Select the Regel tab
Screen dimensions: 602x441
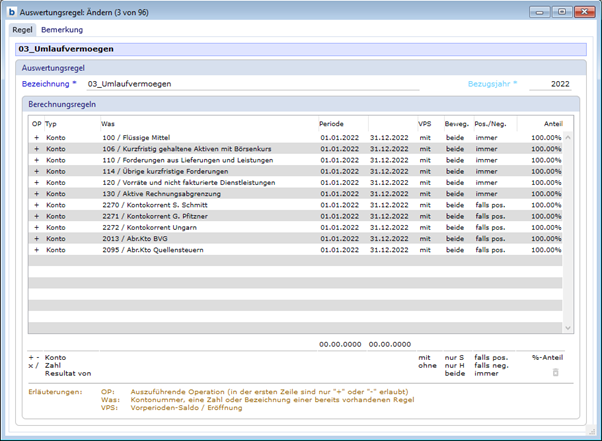pyautogui.click(x=22, y=30)
